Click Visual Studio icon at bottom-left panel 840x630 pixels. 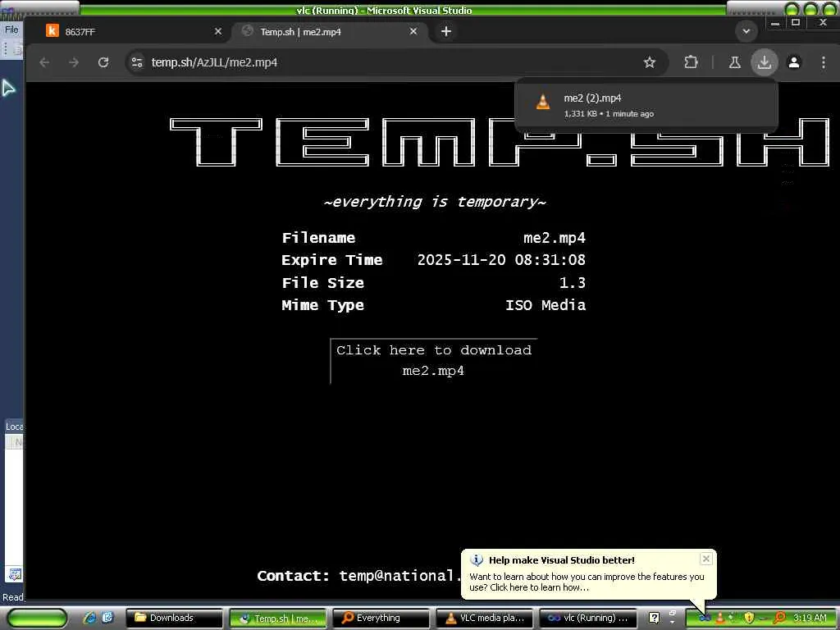tap(15, 575)
